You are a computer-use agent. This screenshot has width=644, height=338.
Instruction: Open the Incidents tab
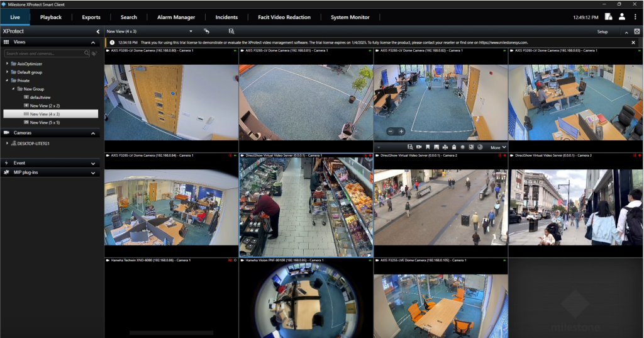[226, 17]
